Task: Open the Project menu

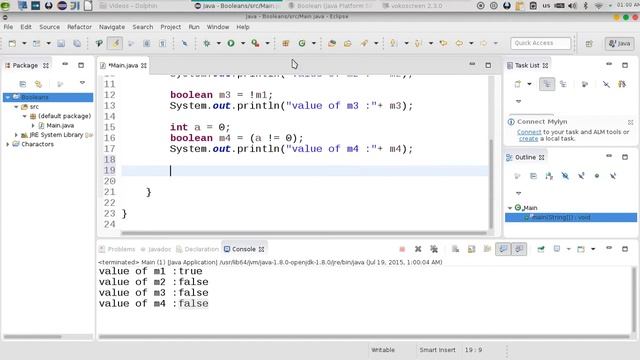Action: 171,27
